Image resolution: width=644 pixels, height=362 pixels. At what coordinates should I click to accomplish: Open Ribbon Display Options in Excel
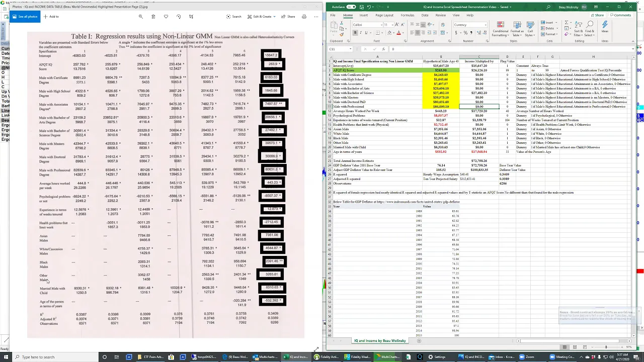596,7
